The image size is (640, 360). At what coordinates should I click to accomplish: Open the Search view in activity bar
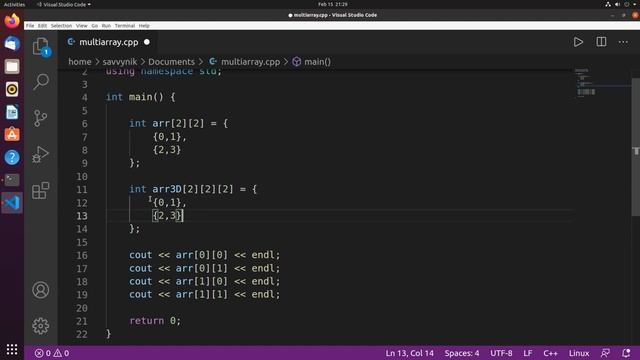pyautogui.click(x=41, y=82)
